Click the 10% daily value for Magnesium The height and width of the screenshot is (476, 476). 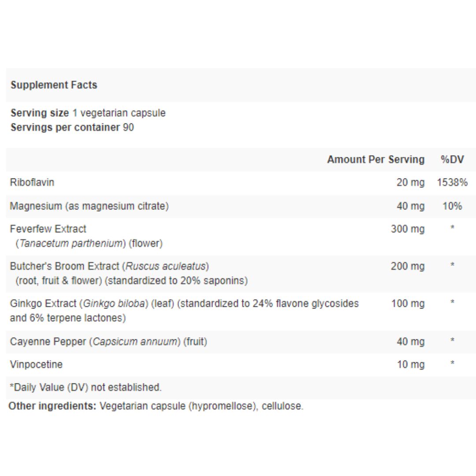coord(452,206)
